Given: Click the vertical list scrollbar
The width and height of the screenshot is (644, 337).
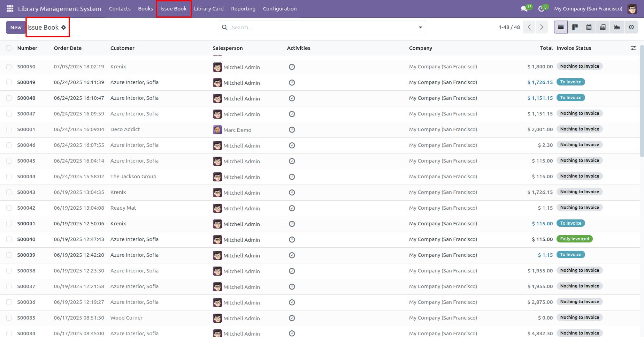Looking at the screenshot, I should (x=642, y=101).
